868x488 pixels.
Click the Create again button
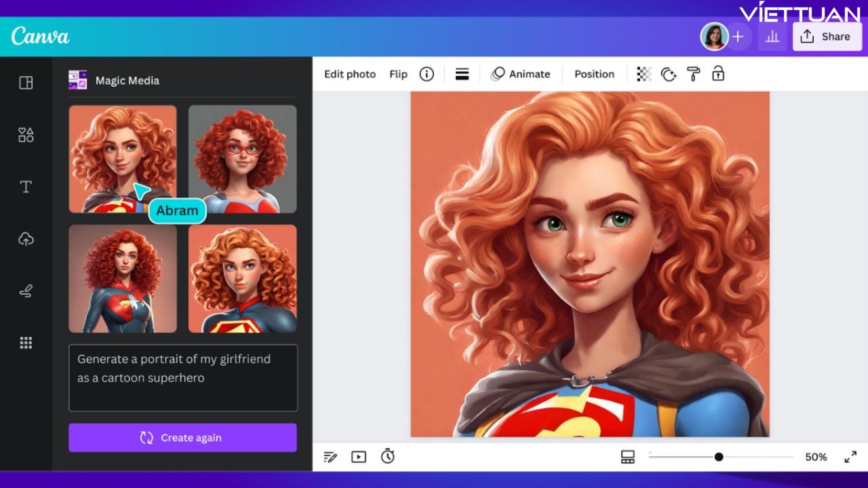tap(182, 438)
